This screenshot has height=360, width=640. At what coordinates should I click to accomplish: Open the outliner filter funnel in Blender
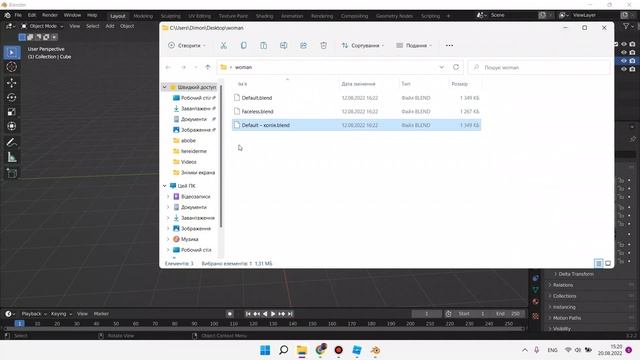pos(626,26)
